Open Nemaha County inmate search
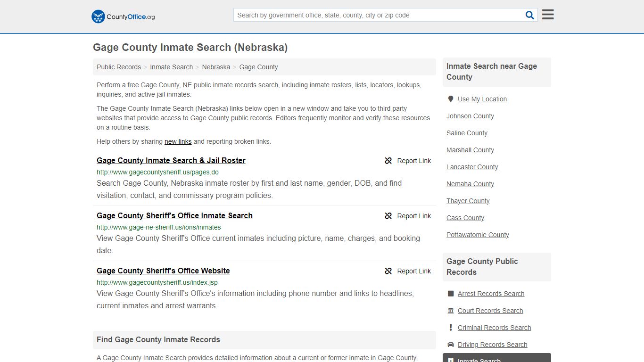644x362 pixels. pyautogui.click(x=470, y=184)
